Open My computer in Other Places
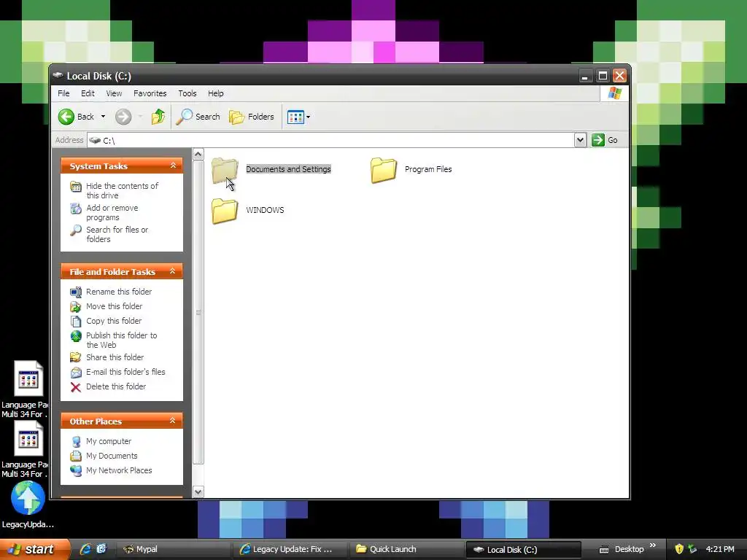Screen dimensions: 747x560 [x=108, y=441]
